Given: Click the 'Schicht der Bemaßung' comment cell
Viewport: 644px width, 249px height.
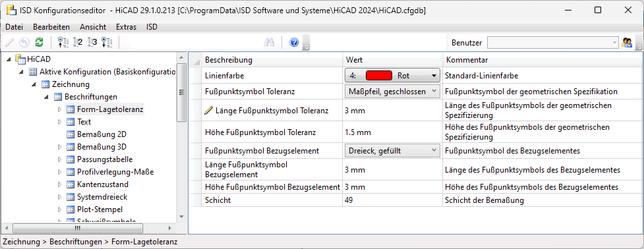Looking at the screenshot, I should (x=542, y=200).
